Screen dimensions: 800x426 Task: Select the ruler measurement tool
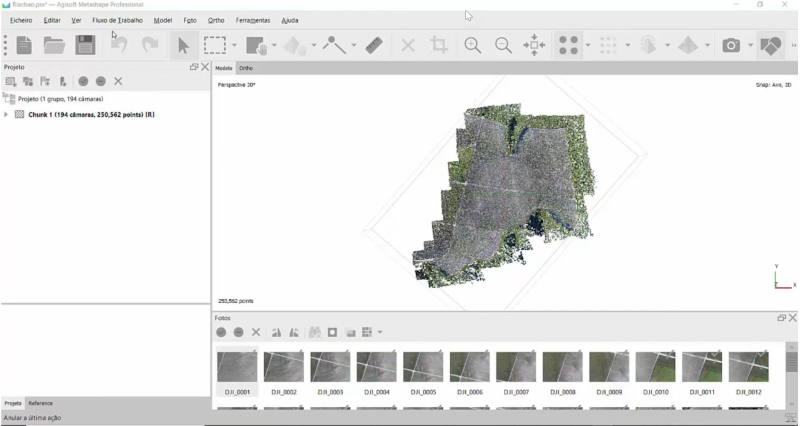click(x=374, y=45)
